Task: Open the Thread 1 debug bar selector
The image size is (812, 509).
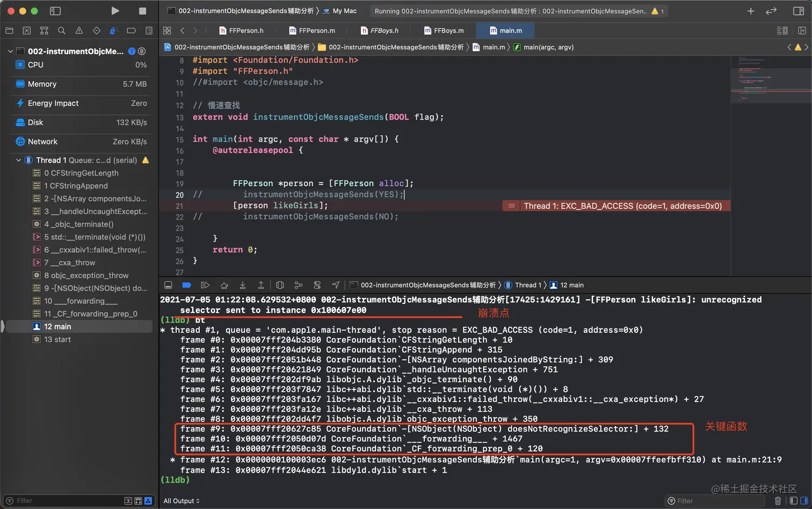Action: click(x=522, y=285)
